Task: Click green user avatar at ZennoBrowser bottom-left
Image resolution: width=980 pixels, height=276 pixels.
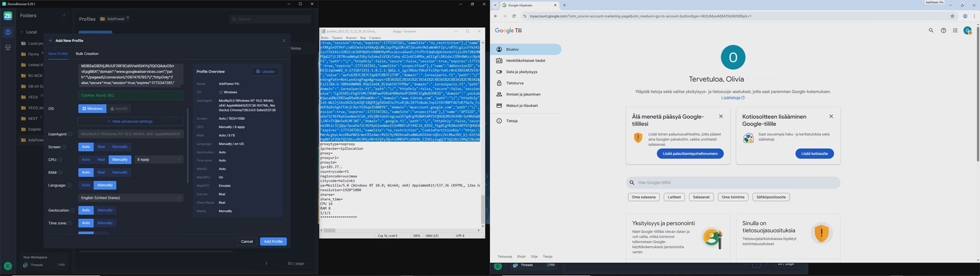Action: click(8, 266)
